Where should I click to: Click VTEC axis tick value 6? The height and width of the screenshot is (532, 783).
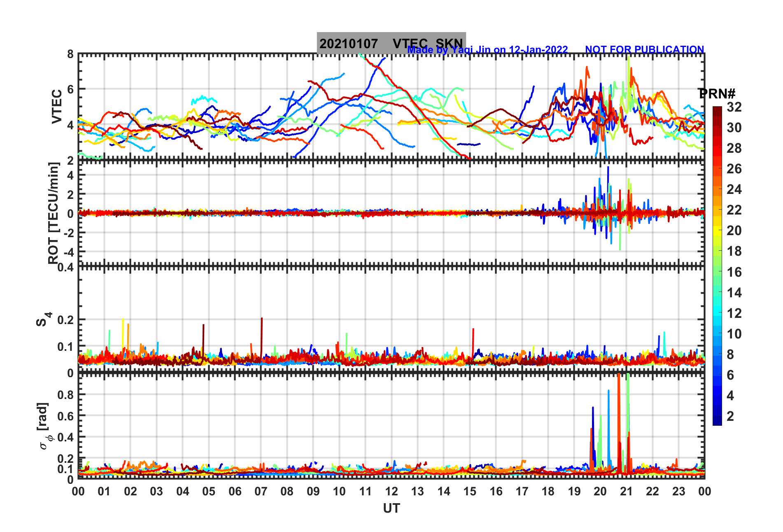click(x=70, y=89)
